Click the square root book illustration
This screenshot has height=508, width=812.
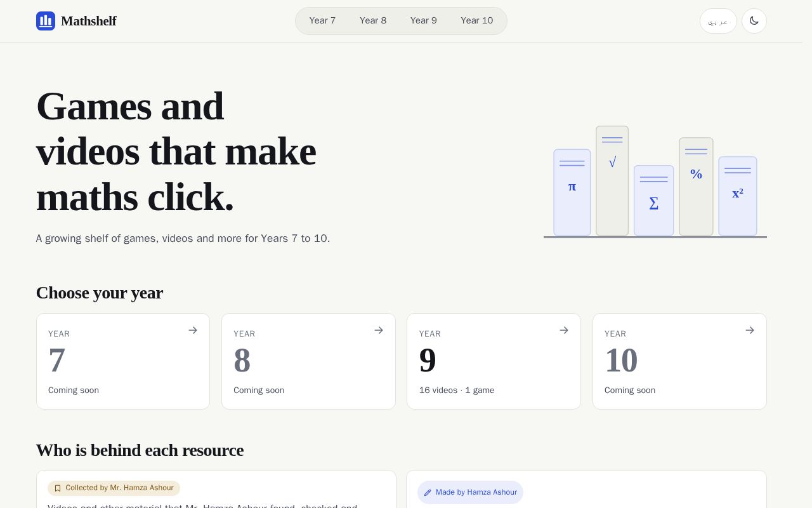(x=612, y=181)
